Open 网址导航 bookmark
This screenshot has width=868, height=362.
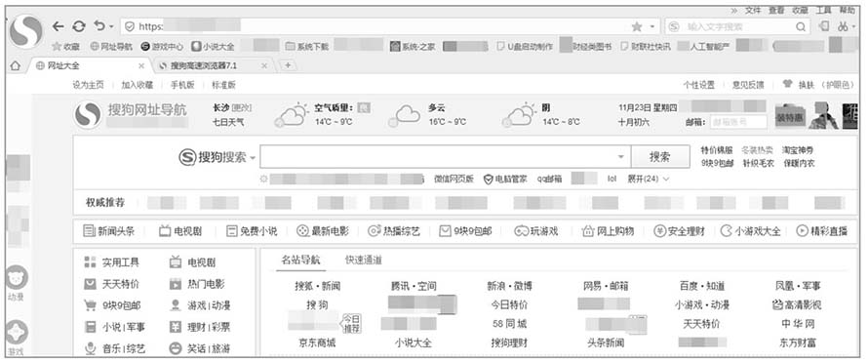tap(111, 47)
